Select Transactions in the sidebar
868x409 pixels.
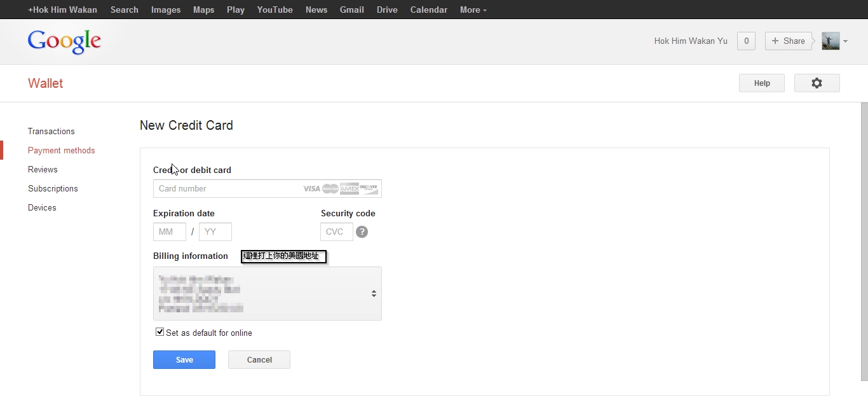[51, 131]
